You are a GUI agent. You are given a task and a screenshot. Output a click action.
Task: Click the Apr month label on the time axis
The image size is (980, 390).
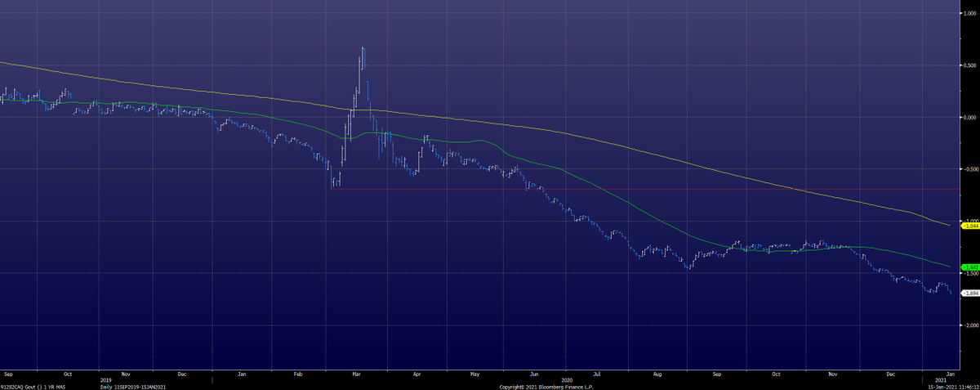(416, 374)
